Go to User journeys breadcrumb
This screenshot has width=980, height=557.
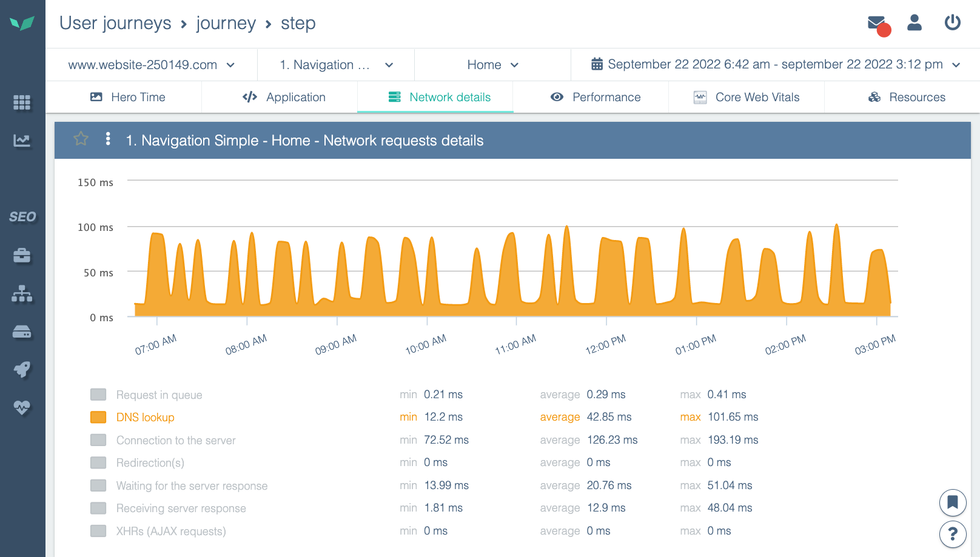pyautogui.click(x=115, y=23)
